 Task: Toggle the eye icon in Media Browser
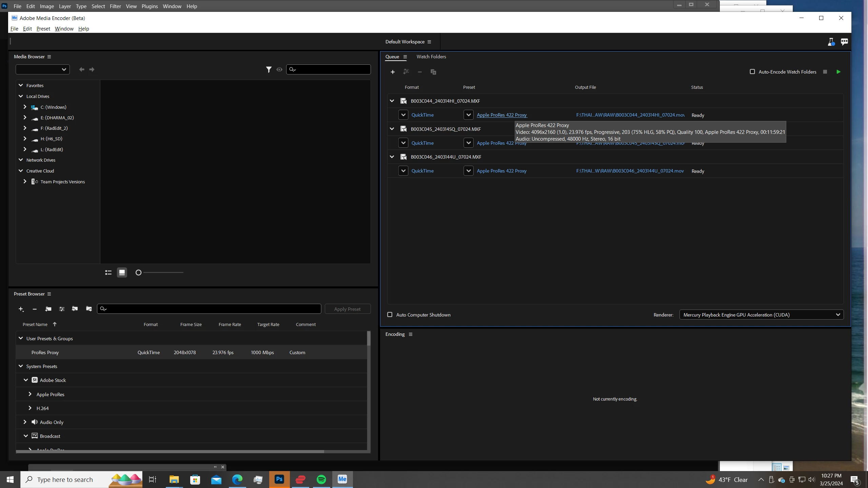click(x=279, y=69)
